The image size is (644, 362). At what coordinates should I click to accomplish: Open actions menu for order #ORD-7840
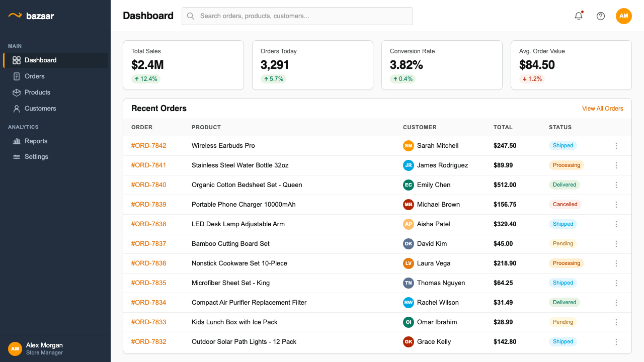pos(616,185)
